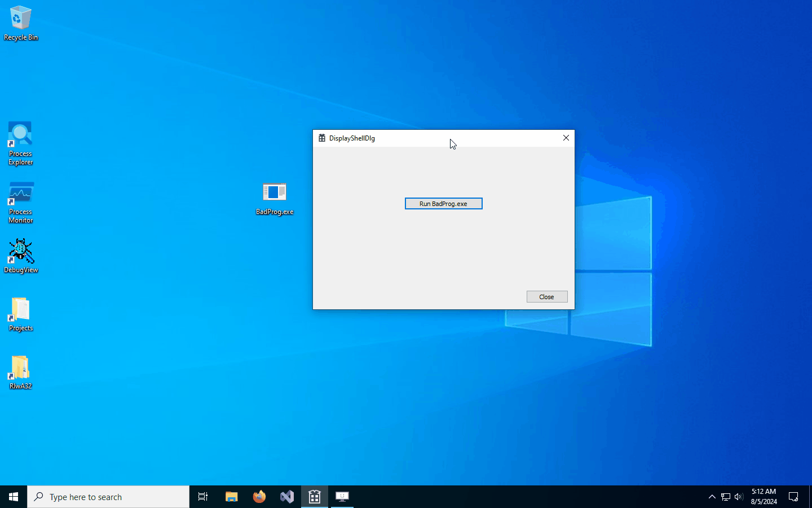Image resolution: width=812 pixels, height=508 pixels.
Task: Select the BadProg.exe desktop icon
Action: coord(275,199)
